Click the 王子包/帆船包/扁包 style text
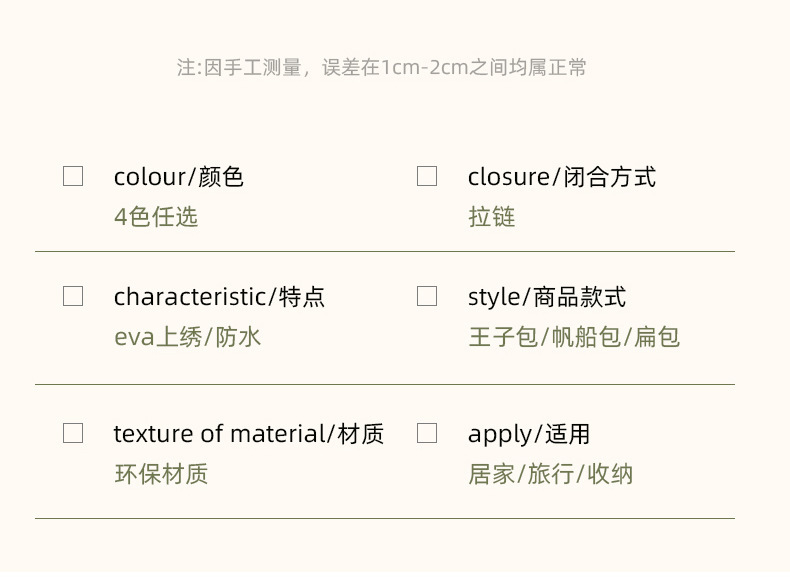Image resolution: width=790 pixels, height=581 pixels. [573, 337]
